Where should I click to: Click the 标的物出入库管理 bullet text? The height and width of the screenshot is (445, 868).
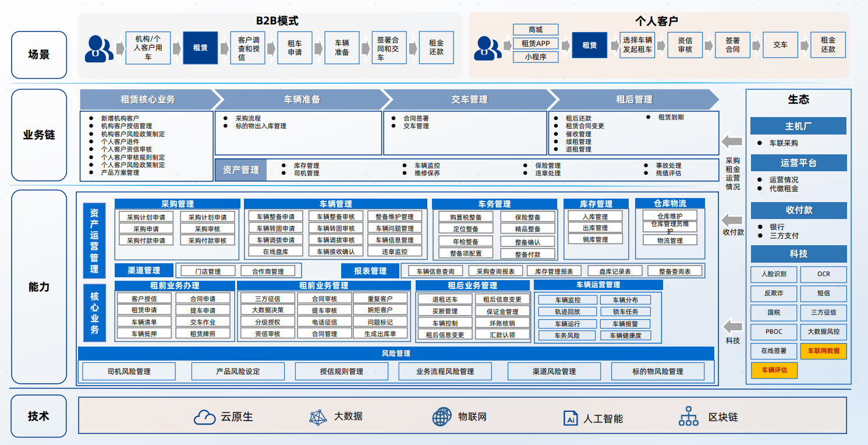tap(261, 126)
